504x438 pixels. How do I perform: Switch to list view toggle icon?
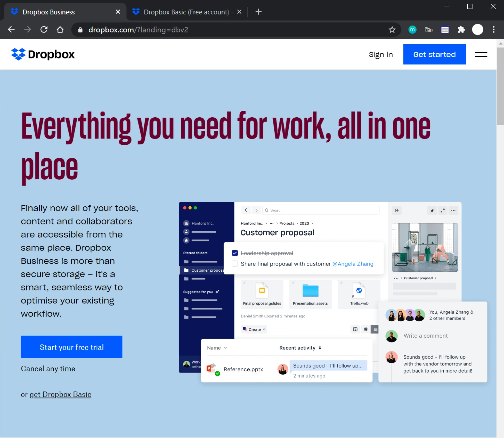tap(375, 329)
